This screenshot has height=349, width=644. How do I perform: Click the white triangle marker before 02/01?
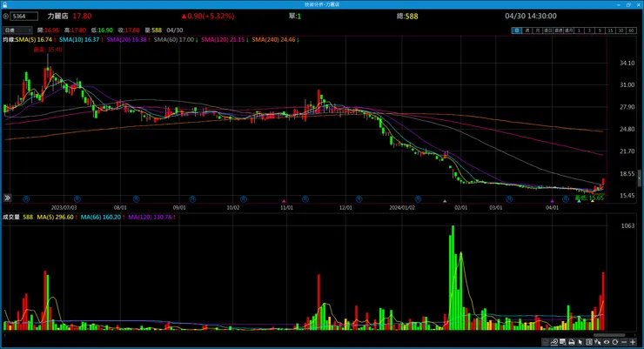pyautogui.click(x=445, y=201)
